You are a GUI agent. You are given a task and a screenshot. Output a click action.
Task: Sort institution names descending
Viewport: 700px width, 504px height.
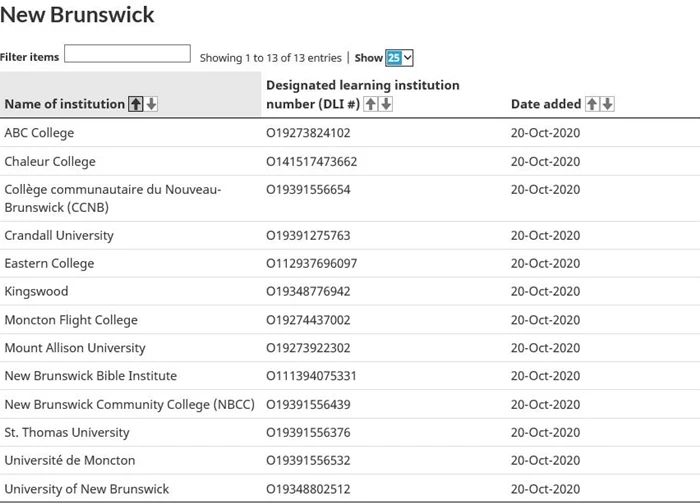[x=152, y=104]
